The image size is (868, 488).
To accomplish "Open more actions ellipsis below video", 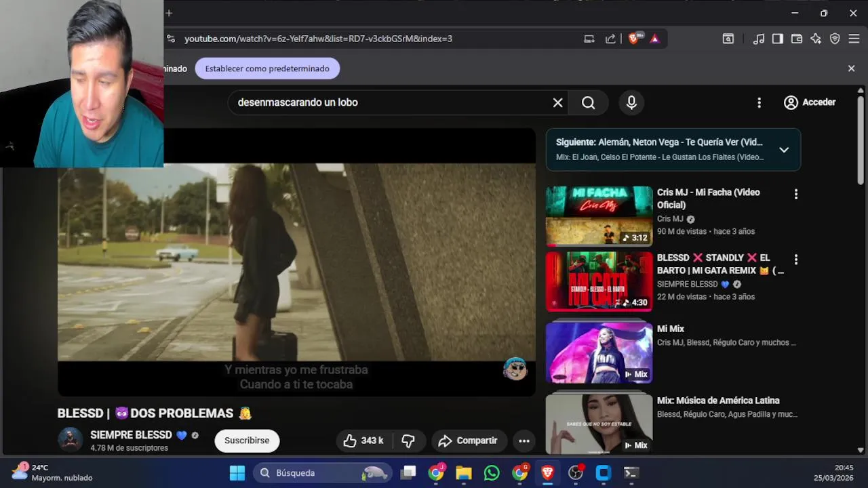I will tap(524, 441).
